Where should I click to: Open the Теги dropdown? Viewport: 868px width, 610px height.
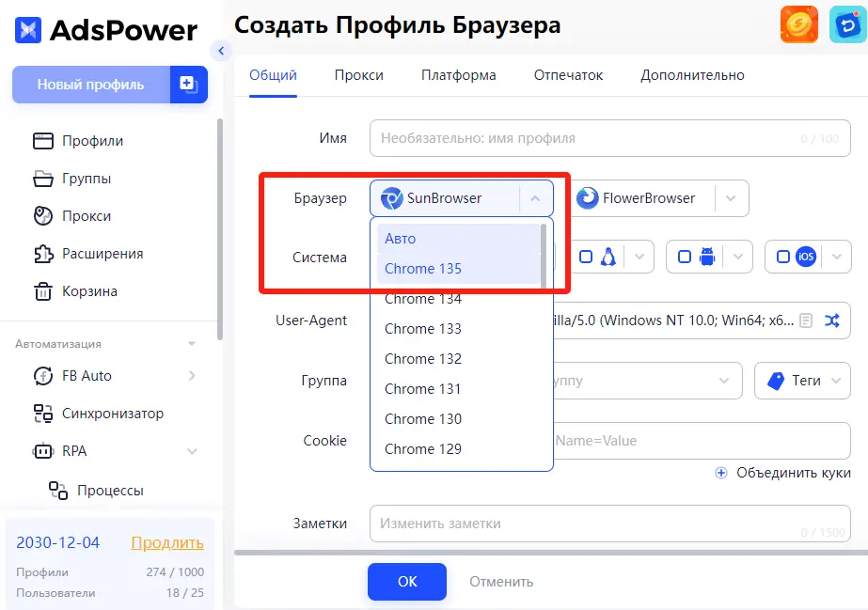point(802,381)
